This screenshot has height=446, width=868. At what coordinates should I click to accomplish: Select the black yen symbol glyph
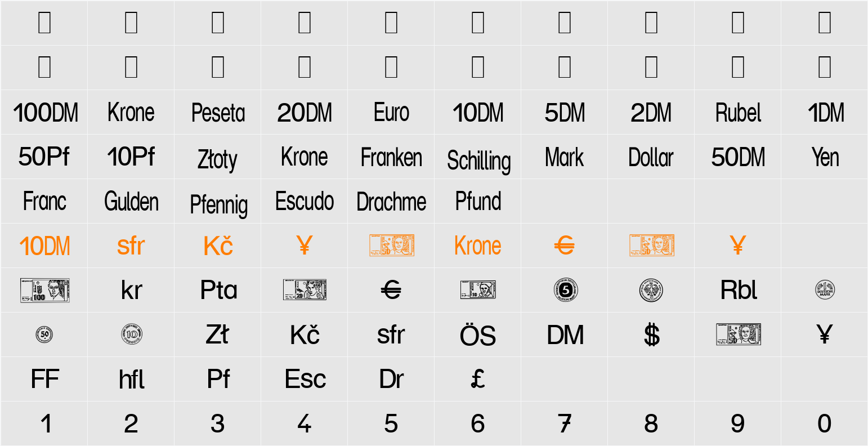point(825,335)
